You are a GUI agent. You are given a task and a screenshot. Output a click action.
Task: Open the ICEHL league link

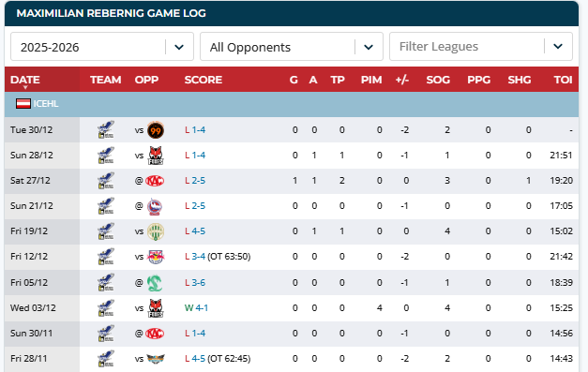tap(46, 104)
